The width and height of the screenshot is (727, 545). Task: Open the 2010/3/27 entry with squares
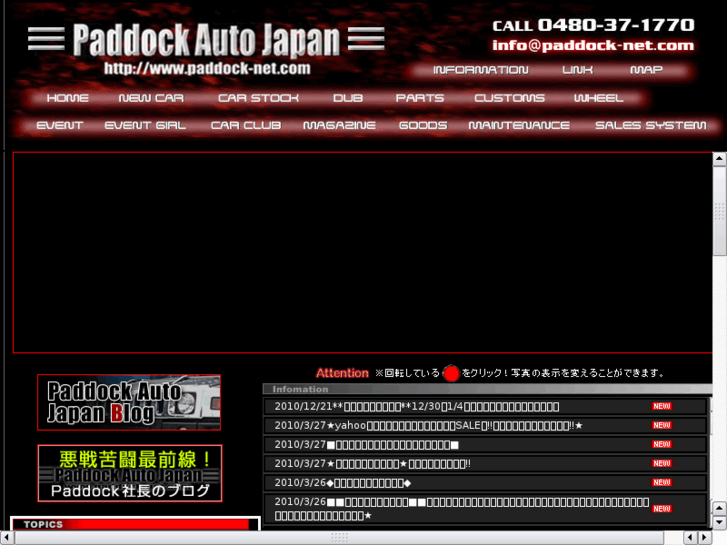click(486, 445)
